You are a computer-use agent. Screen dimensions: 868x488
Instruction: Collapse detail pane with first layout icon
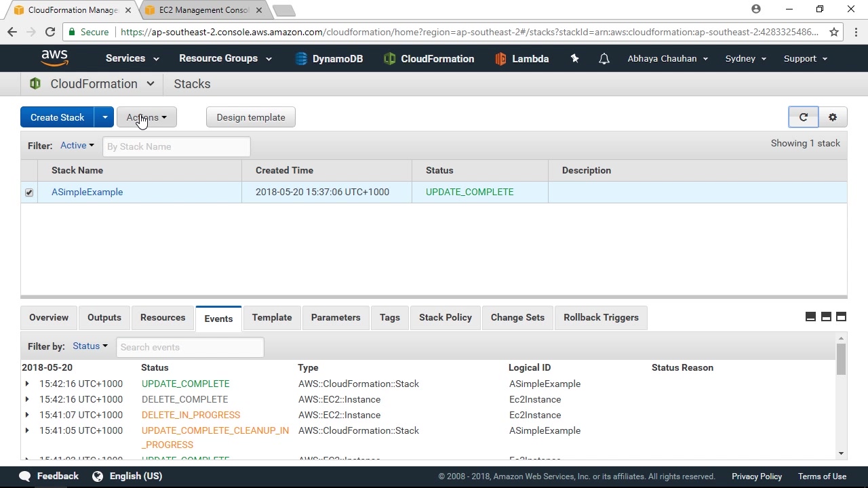810,317
